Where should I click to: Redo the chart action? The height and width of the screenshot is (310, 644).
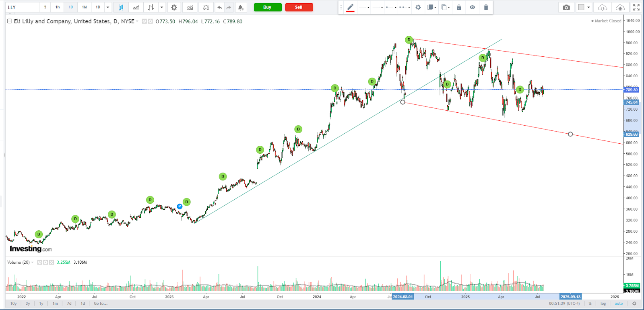[x=229, y=7]
